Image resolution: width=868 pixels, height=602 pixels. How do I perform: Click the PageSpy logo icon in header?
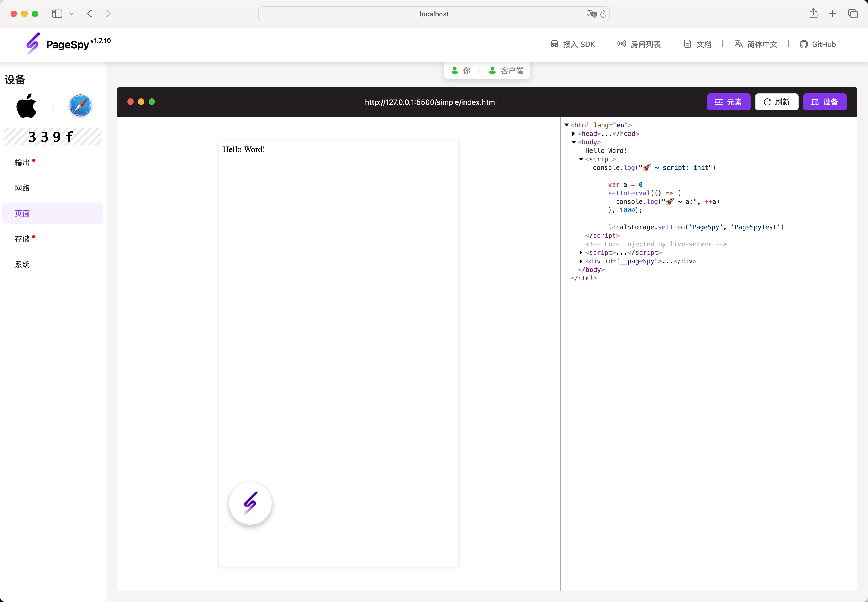33,44
